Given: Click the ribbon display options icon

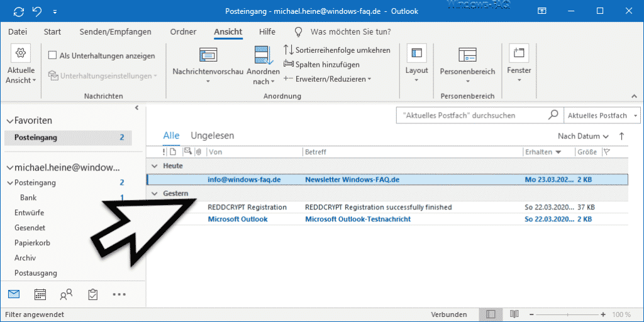Looking at the screenshot, I should 542,11.
